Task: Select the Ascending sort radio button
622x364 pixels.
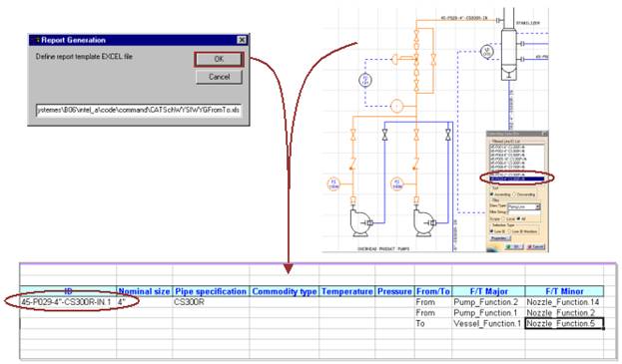Action: (x=492, y=194)
